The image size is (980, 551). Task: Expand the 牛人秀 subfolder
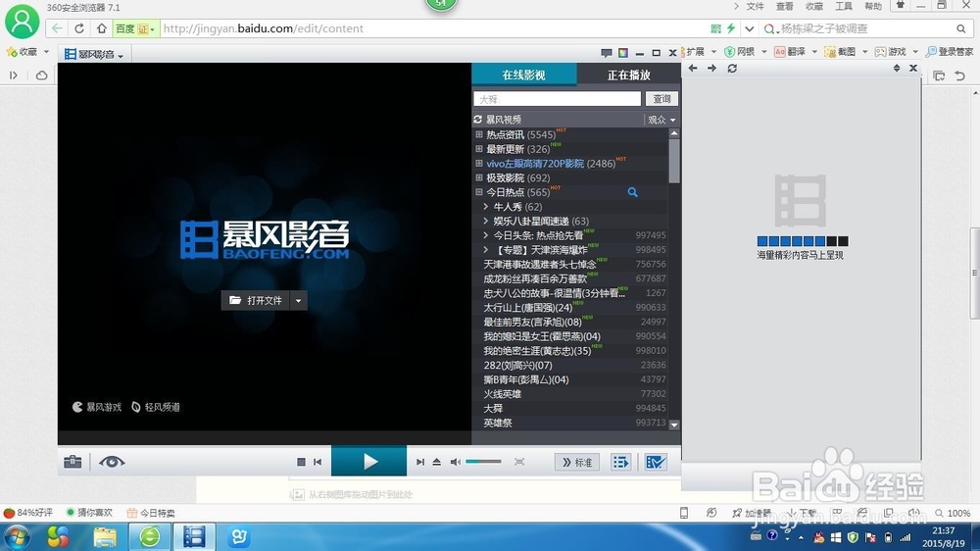(486, 207)
